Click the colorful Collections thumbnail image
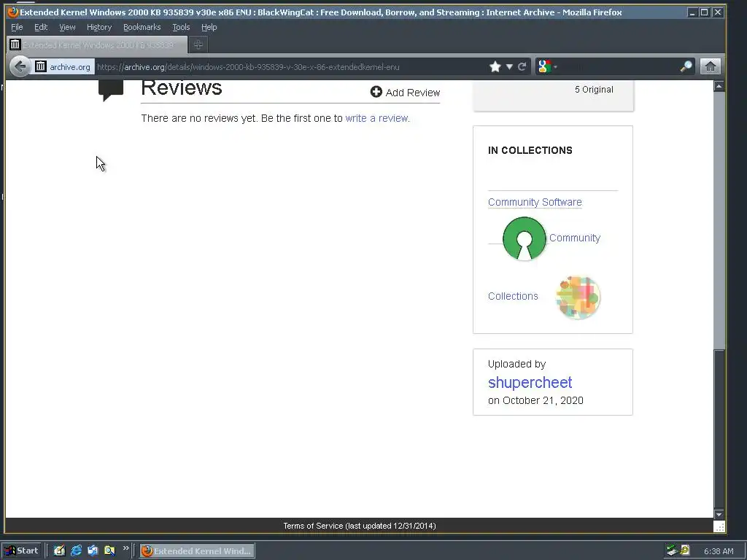The width and height of the screenshot is (747, 560). point(578,297)
